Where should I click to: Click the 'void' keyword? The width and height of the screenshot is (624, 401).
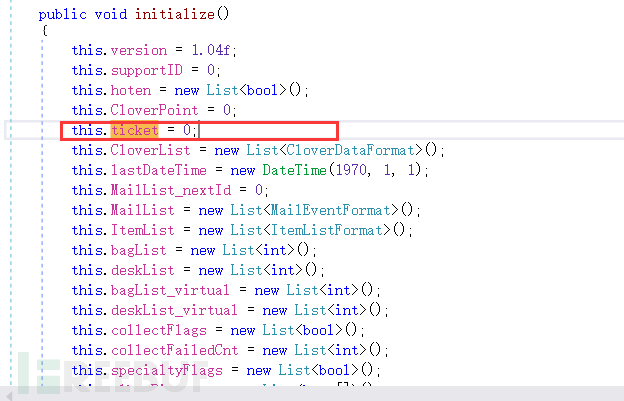pos(111,14)
